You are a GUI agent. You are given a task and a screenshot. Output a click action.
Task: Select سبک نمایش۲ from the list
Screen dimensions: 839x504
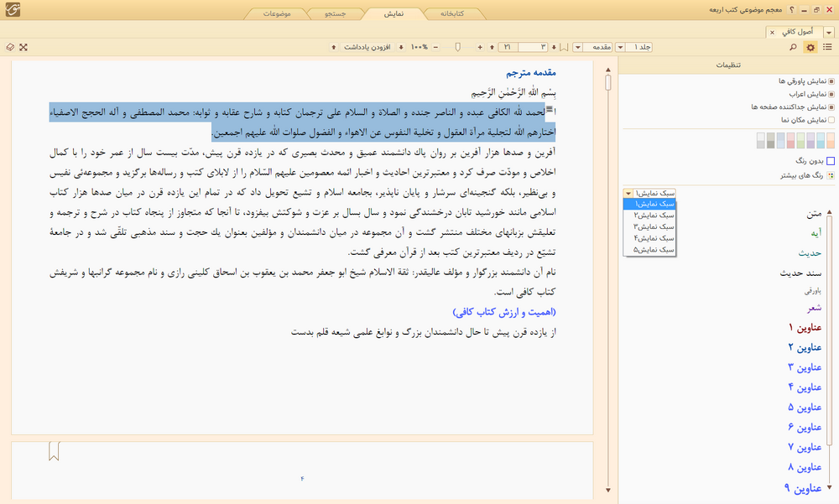(x=649, y=215)
